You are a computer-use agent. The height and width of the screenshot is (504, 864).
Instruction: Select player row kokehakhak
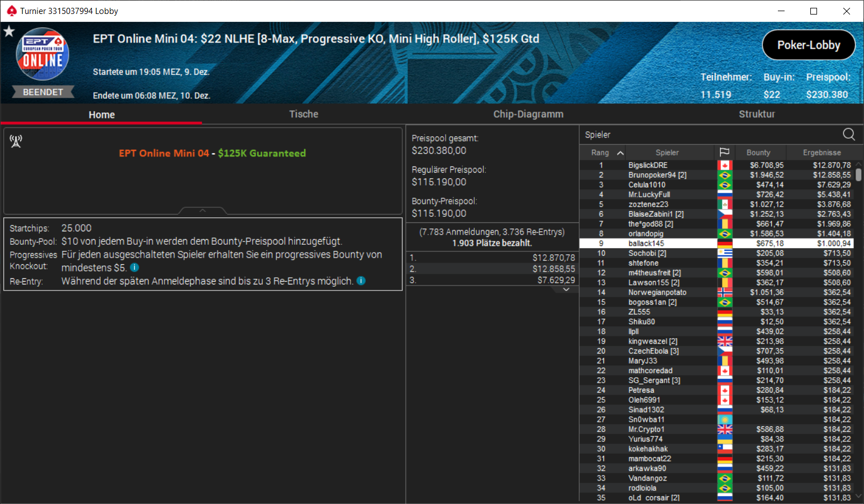tap(717, 449)
